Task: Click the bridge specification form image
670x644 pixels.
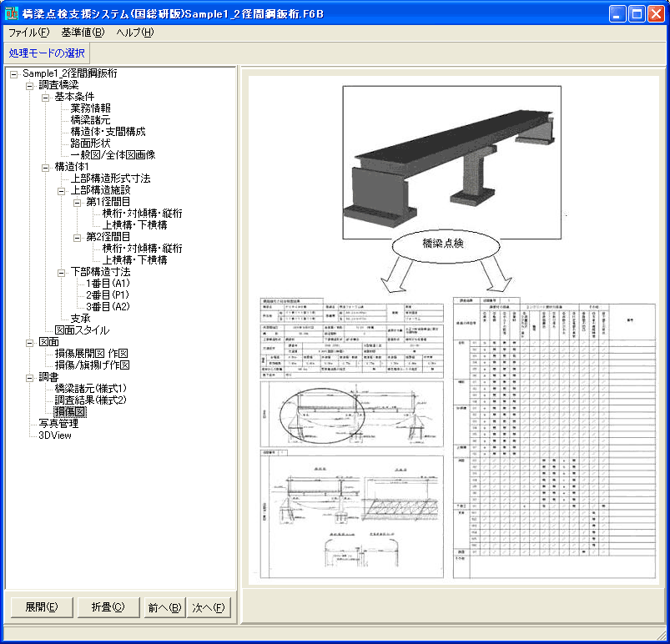Action: [351, 438]
